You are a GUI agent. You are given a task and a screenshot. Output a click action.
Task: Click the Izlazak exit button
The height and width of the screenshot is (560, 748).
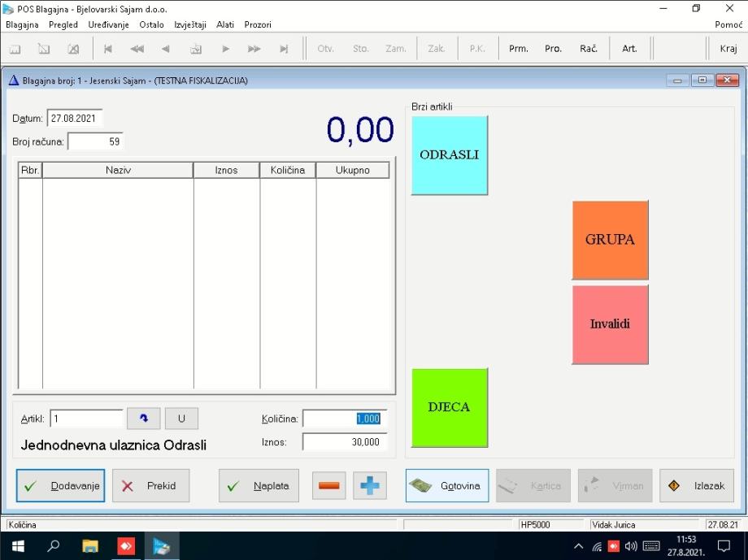(x=697, y=485)
